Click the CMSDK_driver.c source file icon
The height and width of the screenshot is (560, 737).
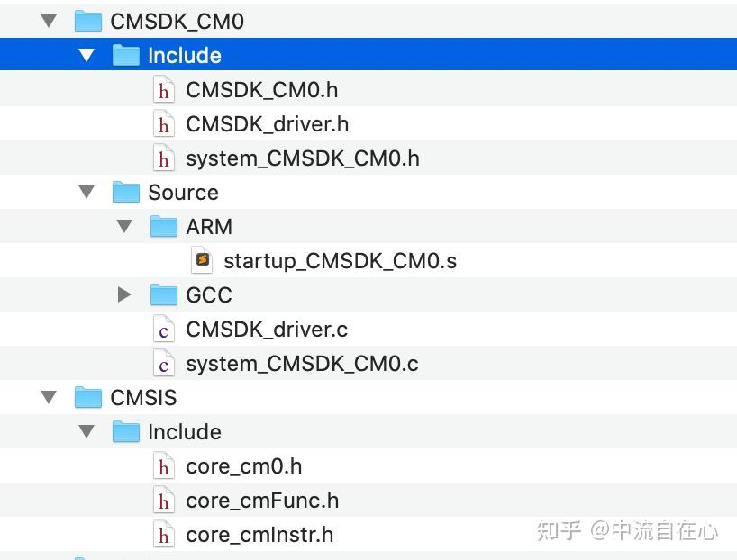163,330
